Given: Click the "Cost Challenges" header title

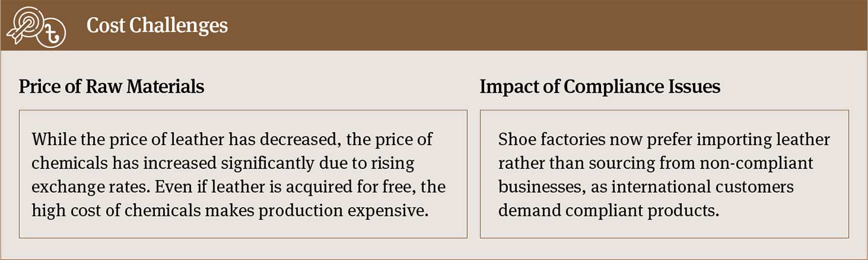Looking at the screenshot, I should (x=157, y=25).
